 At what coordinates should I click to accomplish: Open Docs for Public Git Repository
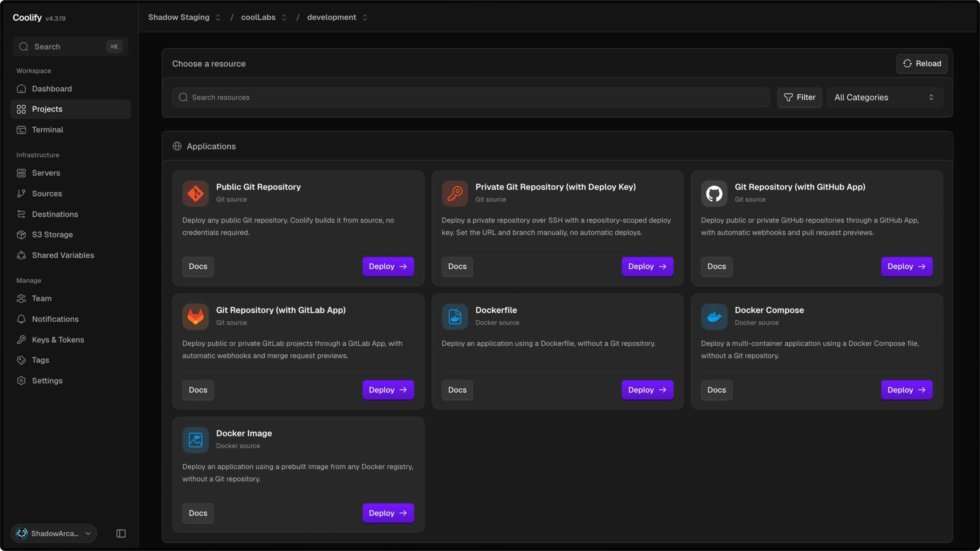coord(198,266)
